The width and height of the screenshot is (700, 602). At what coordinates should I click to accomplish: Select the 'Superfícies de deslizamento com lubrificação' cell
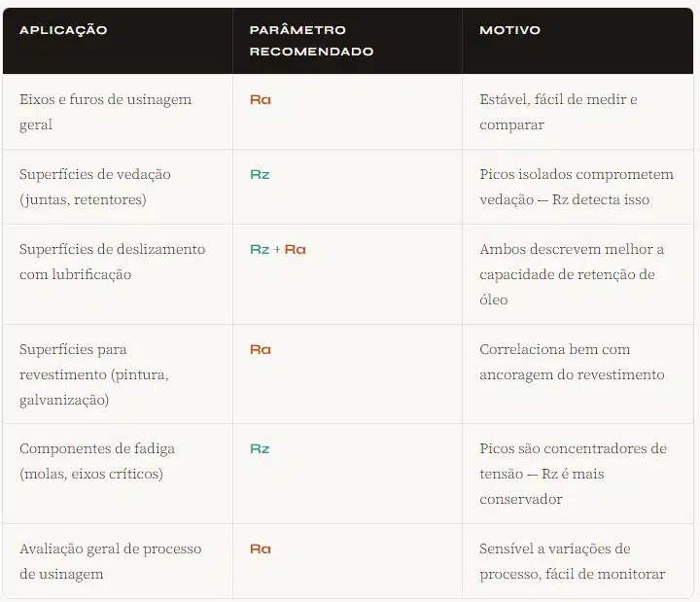(112, 262)
